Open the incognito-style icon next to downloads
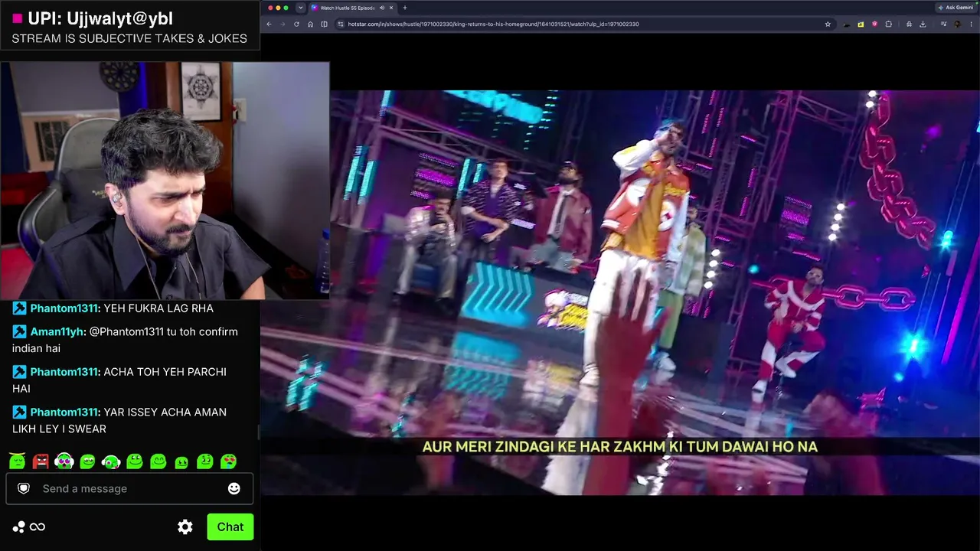Viewport: 980px width, 551px height. [909, 24]
